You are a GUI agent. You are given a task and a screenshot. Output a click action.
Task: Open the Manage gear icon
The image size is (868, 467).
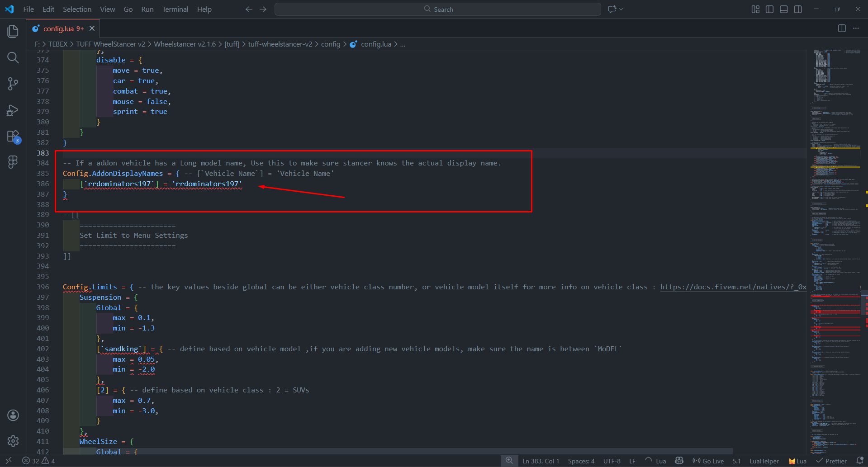pos(13,441)
